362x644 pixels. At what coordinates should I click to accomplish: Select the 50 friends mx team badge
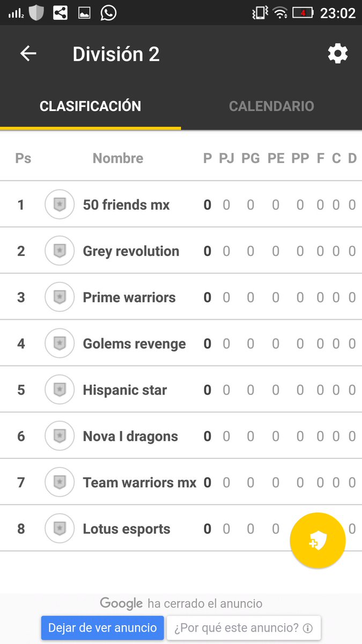click(60, 204)
